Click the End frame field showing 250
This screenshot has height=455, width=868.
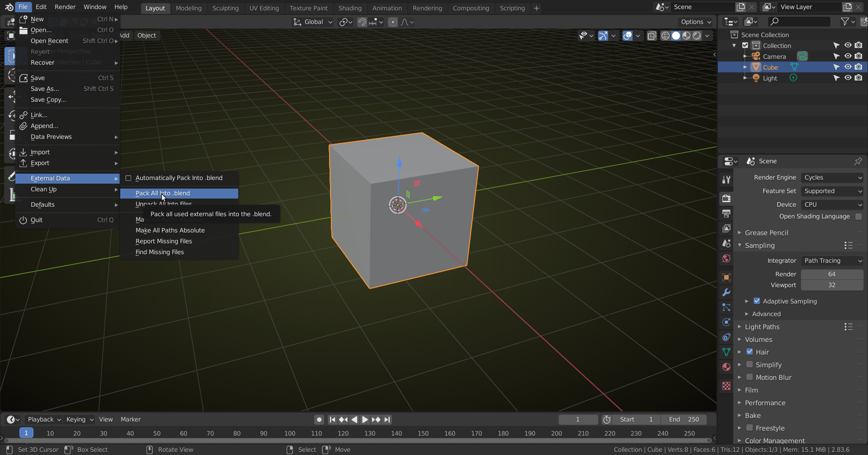point(684,420)
